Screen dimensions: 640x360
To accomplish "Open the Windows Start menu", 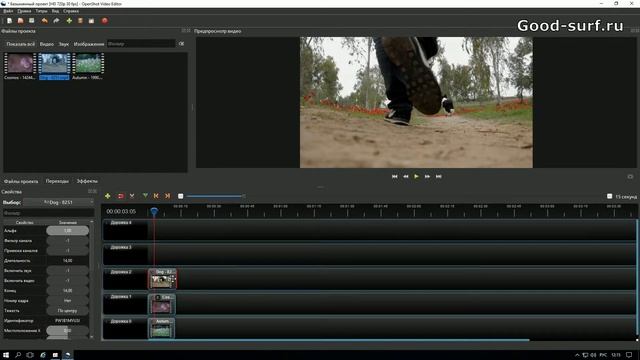I will tap(6, 355).
